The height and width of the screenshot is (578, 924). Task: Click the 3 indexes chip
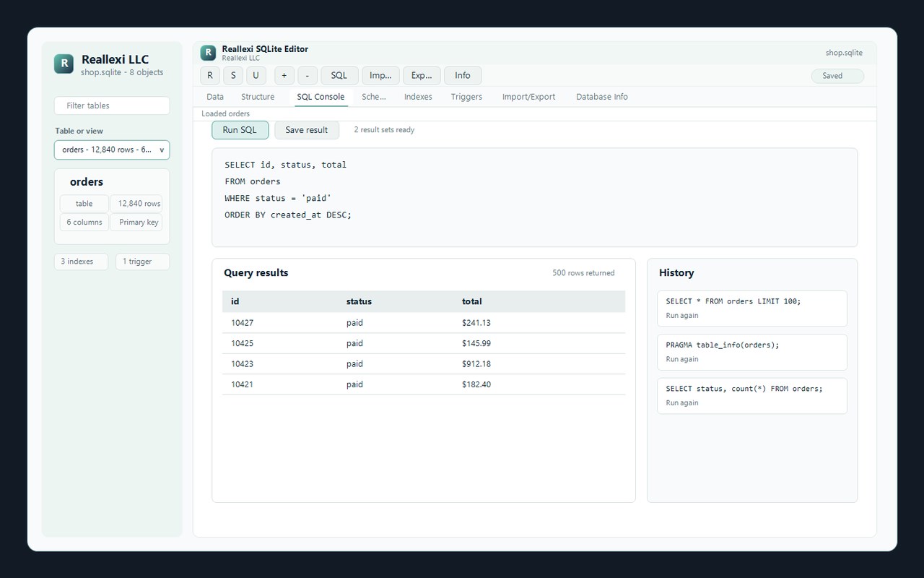coord(81,262)
